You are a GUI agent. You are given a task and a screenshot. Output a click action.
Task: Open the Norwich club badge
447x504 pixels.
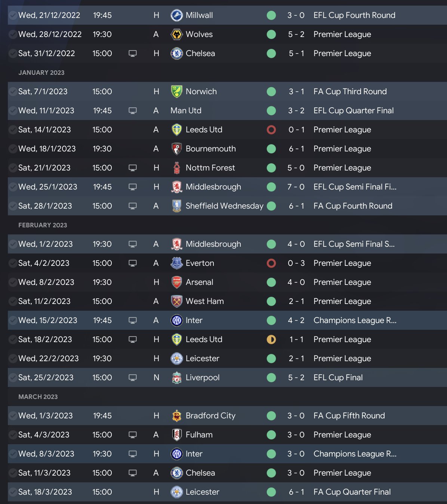coord(176,92)
